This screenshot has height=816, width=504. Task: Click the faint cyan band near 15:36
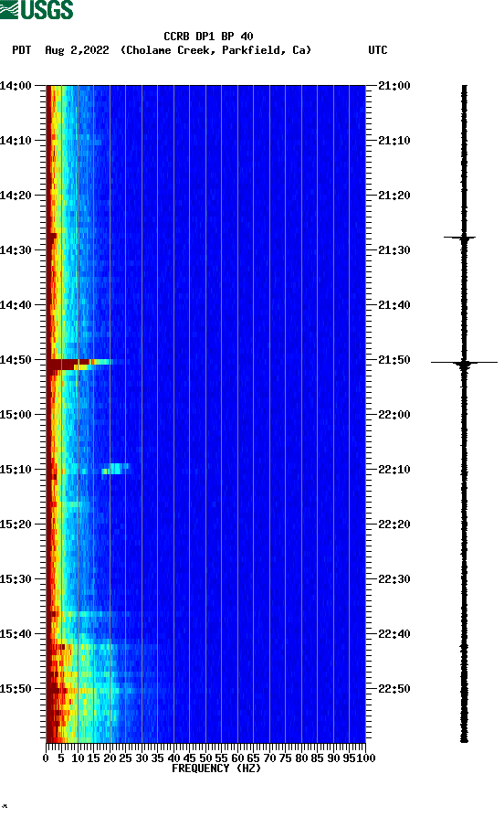tap(89, 614)
